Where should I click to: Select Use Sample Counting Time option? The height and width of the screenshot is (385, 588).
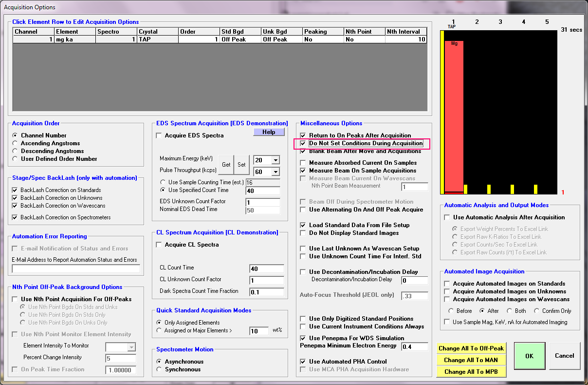[x=163, y=182]
